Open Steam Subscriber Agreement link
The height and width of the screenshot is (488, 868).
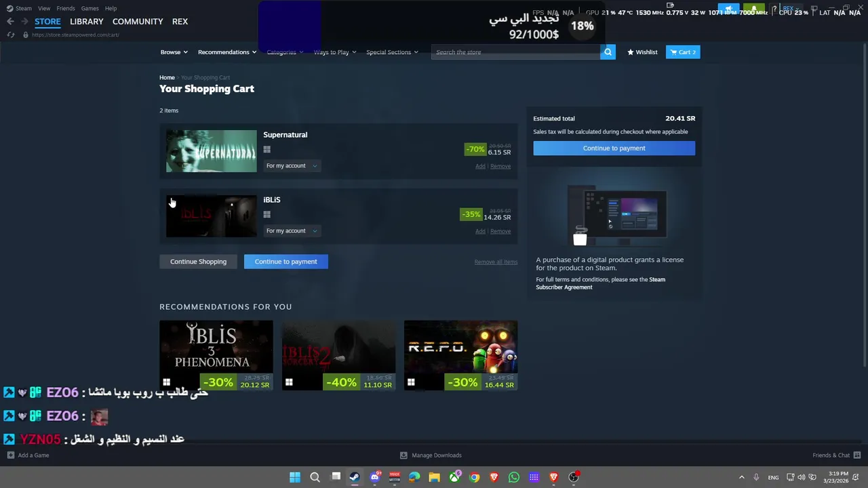pyautogui.click(x=600, y=283)
